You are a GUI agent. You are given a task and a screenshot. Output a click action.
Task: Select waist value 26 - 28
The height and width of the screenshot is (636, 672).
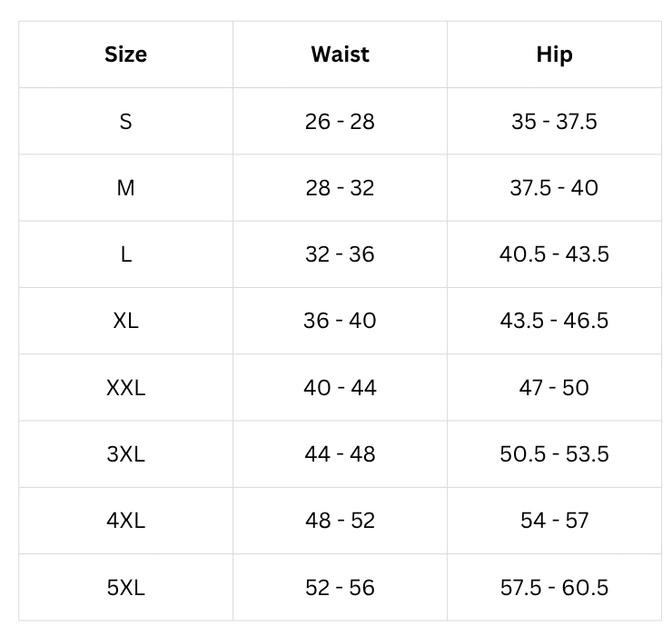[340, 122]
